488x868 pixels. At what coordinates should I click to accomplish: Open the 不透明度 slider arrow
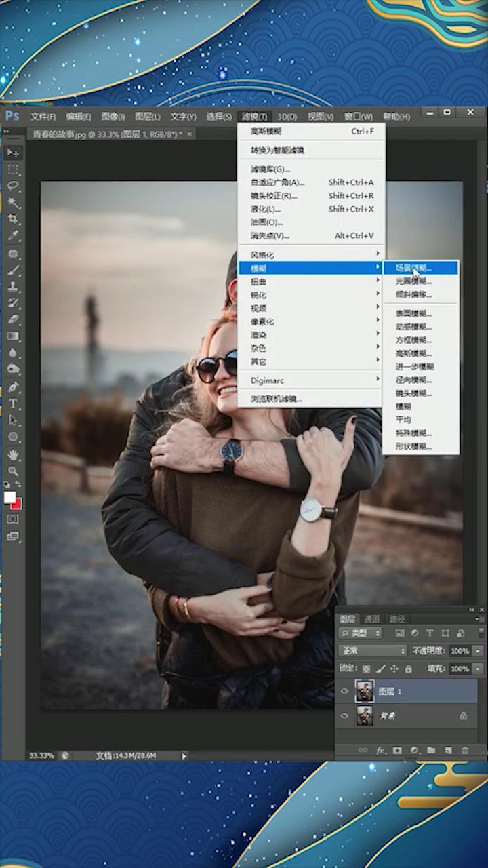click(479, 651)
